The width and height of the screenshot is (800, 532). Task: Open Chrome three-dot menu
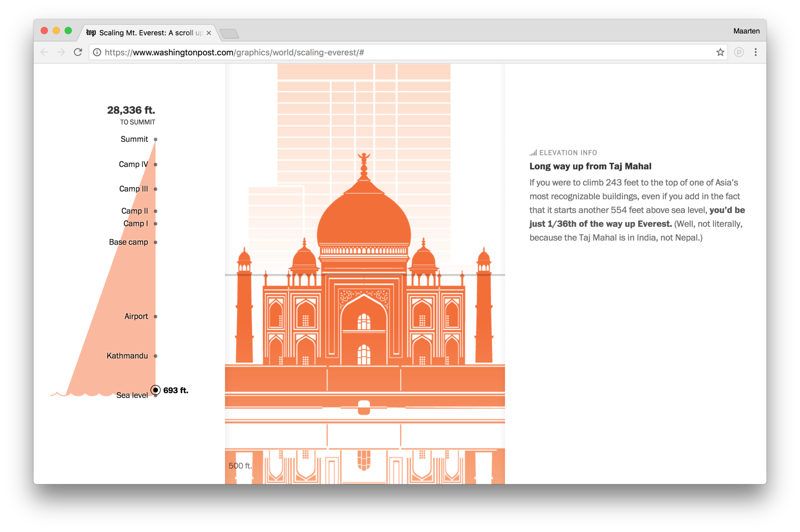(755, 52)
